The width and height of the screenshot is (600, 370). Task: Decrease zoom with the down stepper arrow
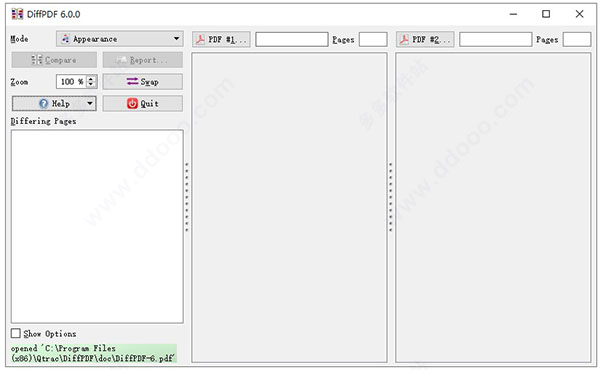click(91, 85)
